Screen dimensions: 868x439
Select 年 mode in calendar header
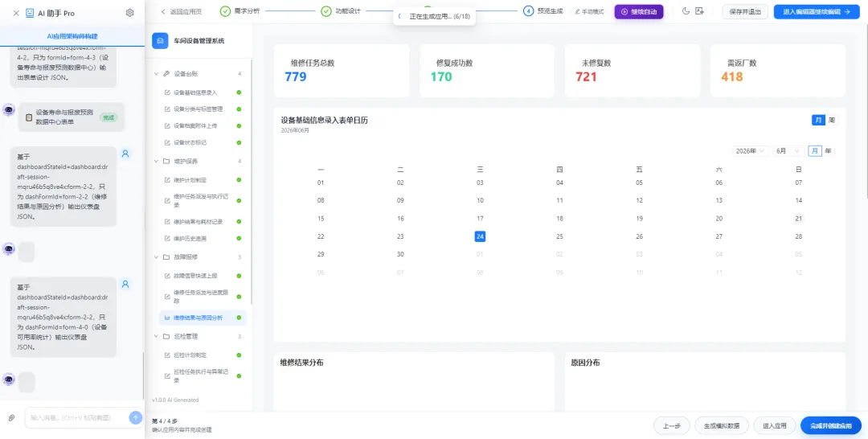point(828,150)
